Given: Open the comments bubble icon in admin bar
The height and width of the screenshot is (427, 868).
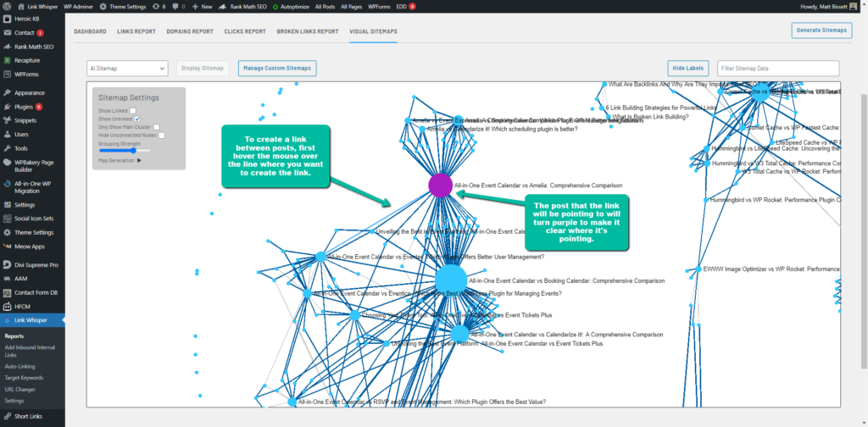Looking at the screenshot, I should (x=175, y=6).
